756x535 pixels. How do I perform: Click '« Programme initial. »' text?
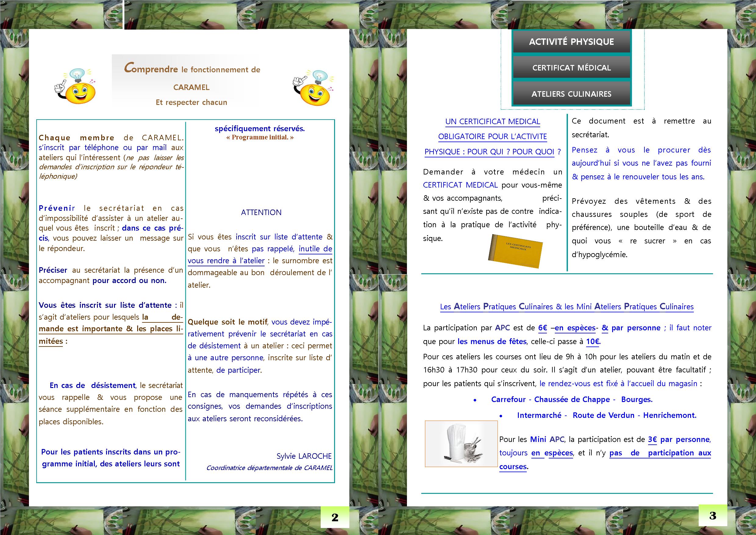(260, 137)
